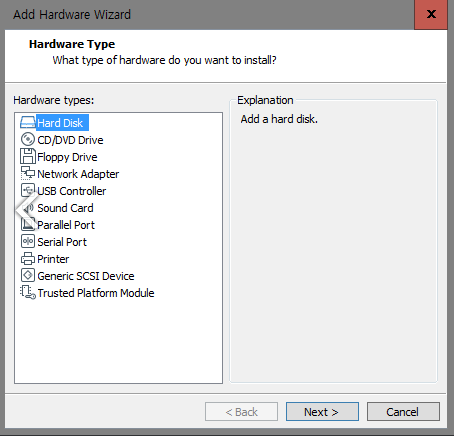Image resolution: width=454 pixels, height=437 pixels.
Task: Click the disabled < Back button
Action: click(x=241, y=412)
